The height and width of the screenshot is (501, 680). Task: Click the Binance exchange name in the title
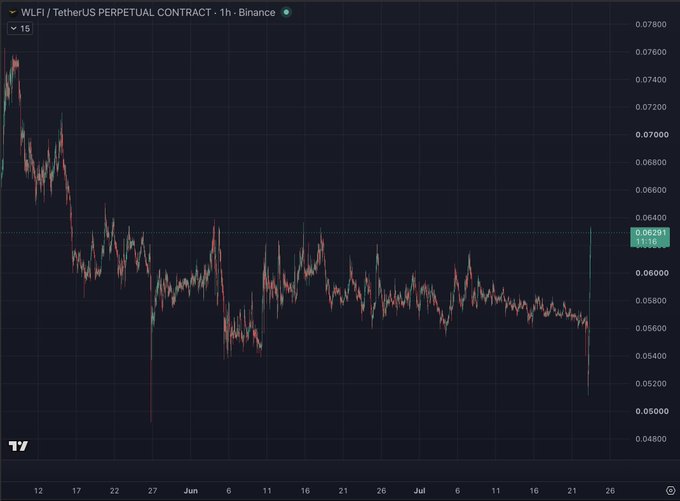point(257,12)
